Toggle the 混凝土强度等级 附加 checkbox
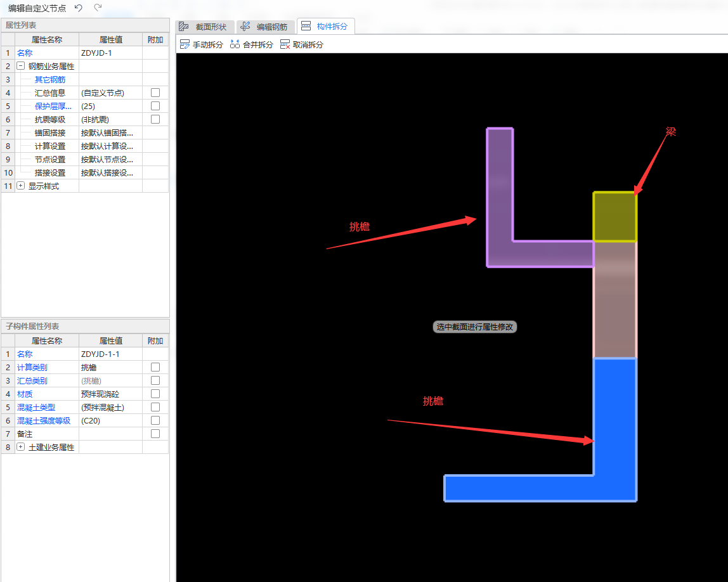728x582 pixels. [x=155, y=420]
